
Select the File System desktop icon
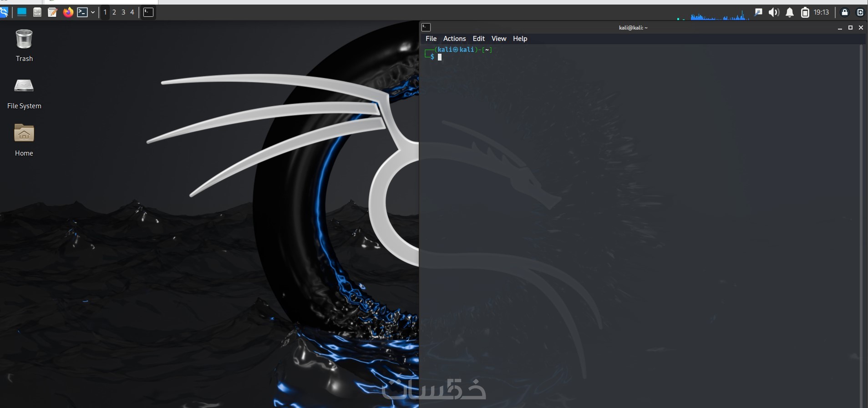(24, 94)
